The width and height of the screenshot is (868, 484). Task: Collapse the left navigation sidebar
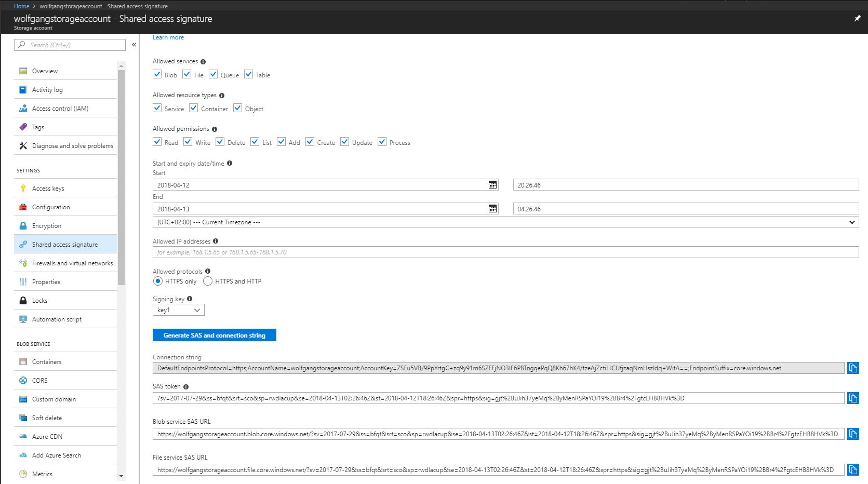[133, 45]
